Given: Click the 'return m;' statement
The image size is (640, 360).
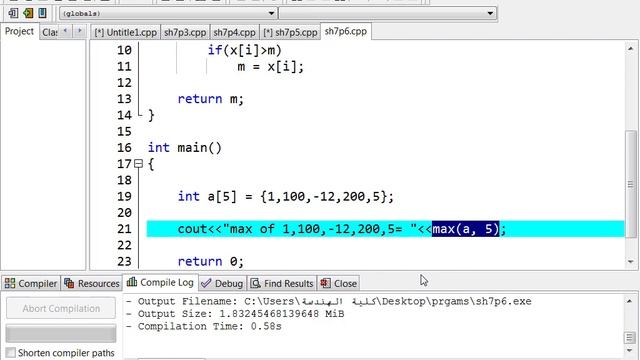Looking at the screenshot, I should click(x=210, y=99).
